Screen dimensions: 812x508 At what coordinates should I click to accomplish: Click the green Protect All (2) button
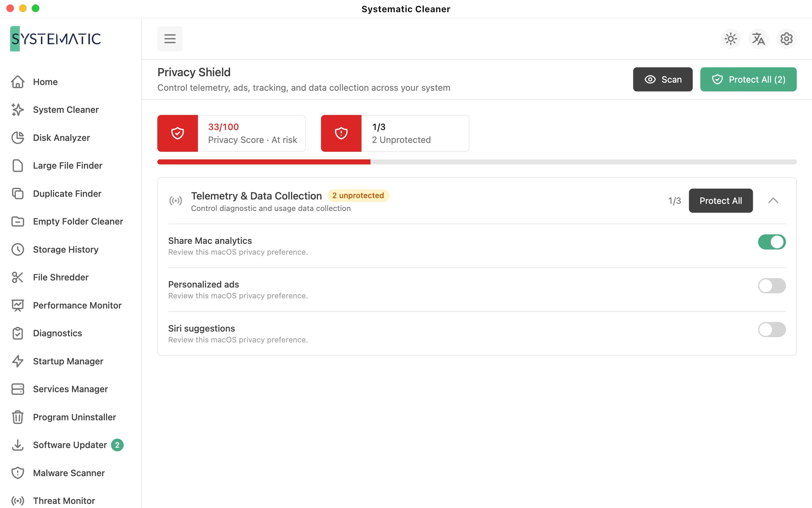point(748,79)
